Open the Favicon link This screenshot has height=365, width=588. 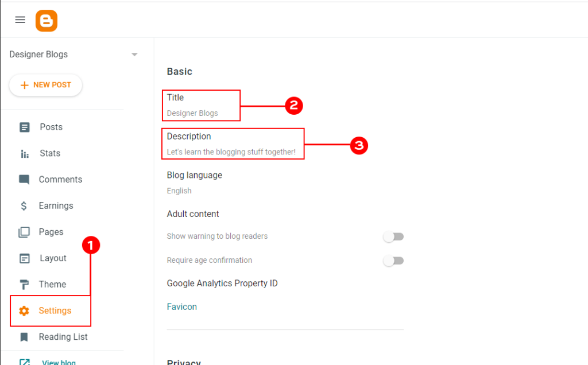[x=181, y=306]
